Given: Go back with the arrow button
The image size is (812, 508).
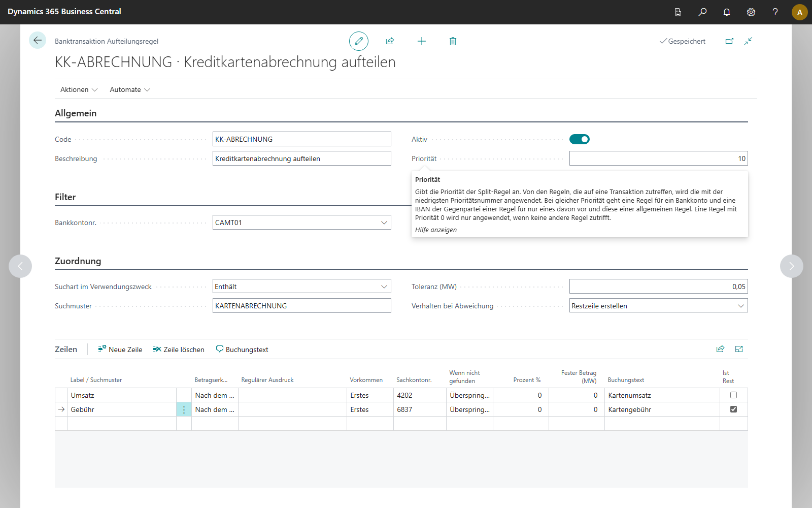Looking at the screenshot, I should [x=38, y=40].
